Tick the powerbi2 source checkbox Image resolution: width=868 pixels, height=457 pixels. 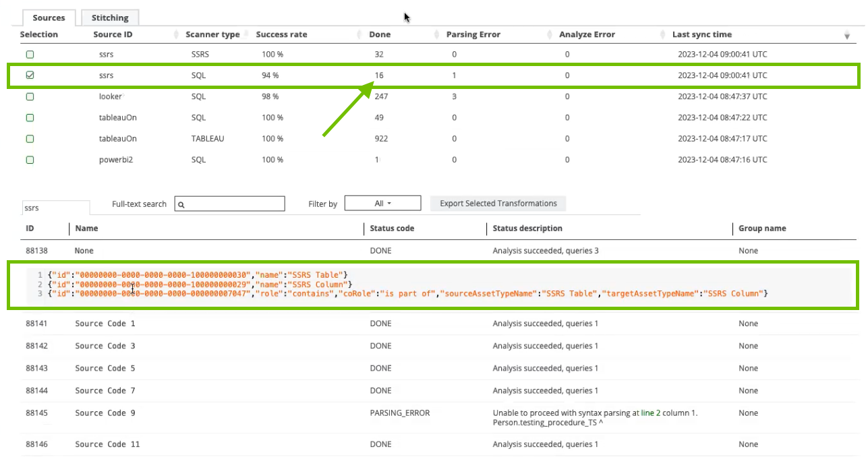click(30, 160)
